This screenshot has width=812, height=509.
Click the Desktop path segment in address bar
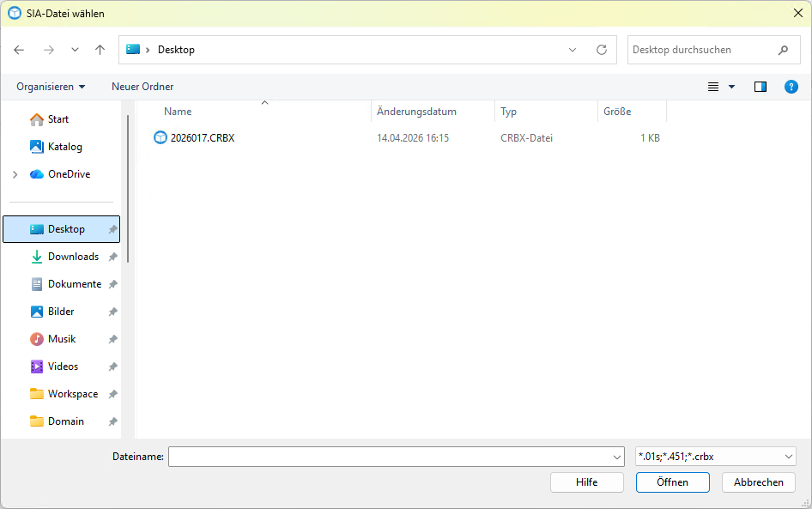click(x=176, y=50)
